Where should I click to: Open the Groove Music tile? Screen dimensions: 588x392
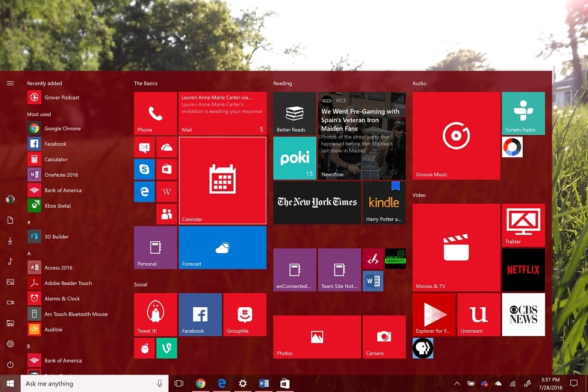pyautogui.click(x=456, y=135)
